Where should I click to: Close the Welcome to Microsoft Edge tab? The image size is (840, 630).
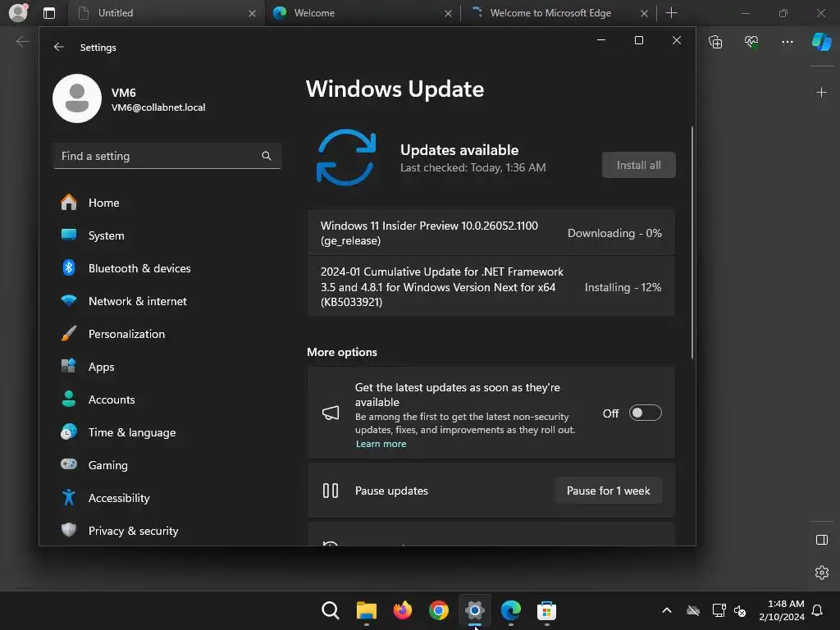644,13
